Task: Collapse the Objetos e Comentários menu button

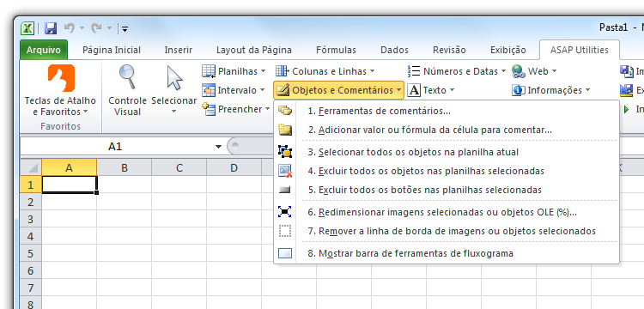Action: click(x=338, y=90)
